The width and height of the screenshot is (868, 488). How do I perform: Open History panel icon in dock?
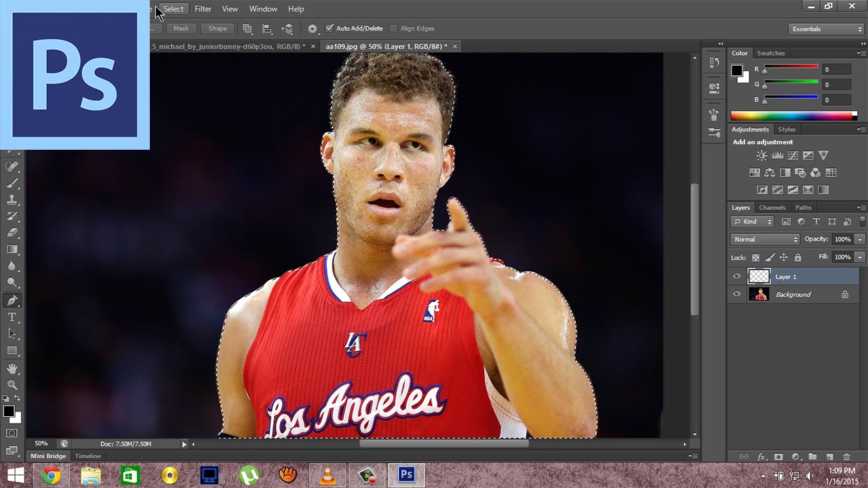pos(713,62)
